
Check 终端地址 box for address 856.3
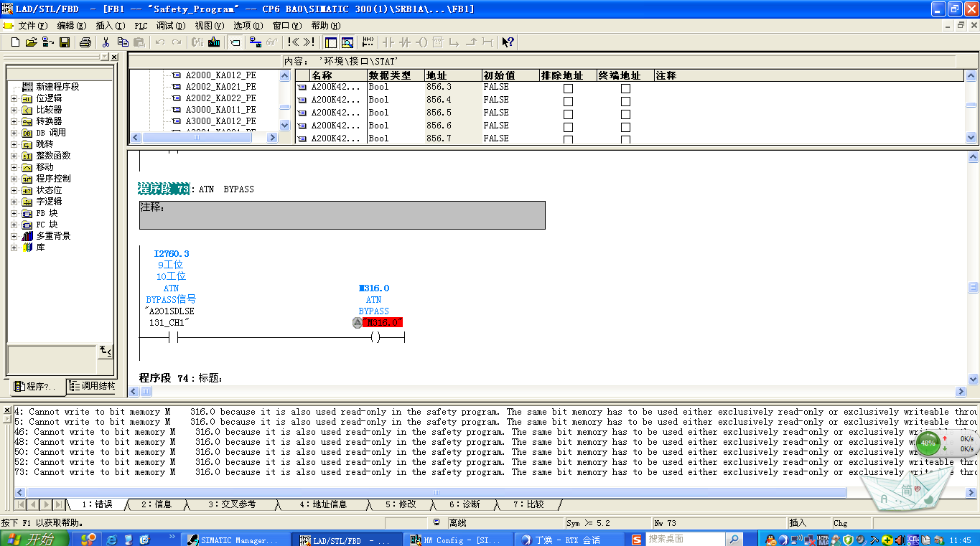tap(625, 88)
